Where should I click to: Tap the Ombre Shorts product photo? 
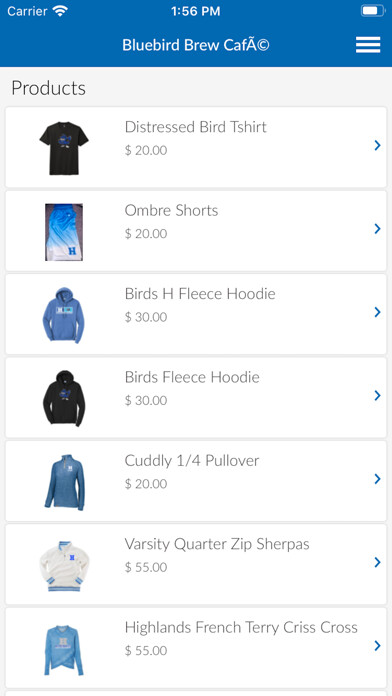pos(64,232)
